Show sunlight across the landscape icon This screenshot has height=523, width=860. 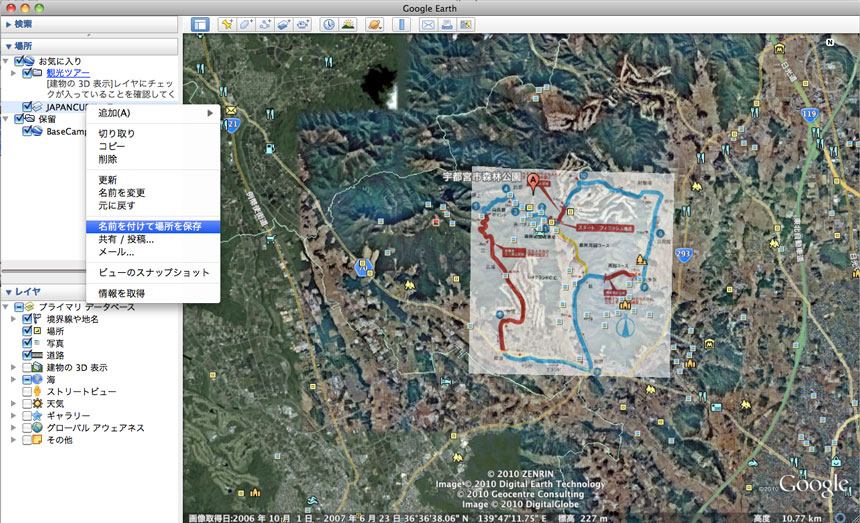pyautogui.click(x=348, y=25)
